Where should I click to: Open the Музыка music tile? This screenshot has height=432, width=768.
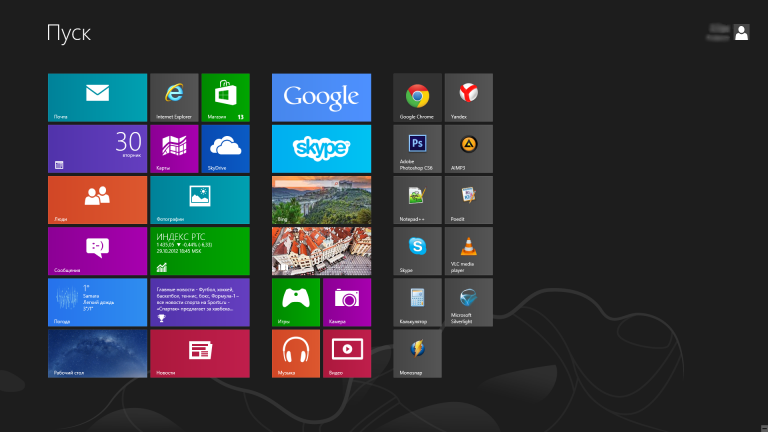(x=296, y=354)
